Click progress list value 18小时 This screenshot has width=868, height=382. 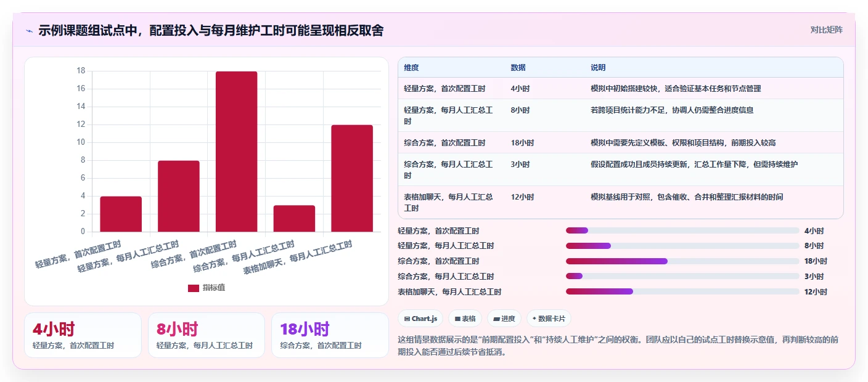tap(816, 261)
